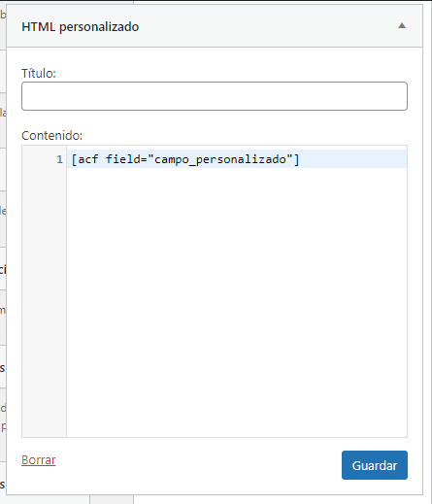Delete the widget with the Borrar link
432x504 pixels.
[39, 460]
